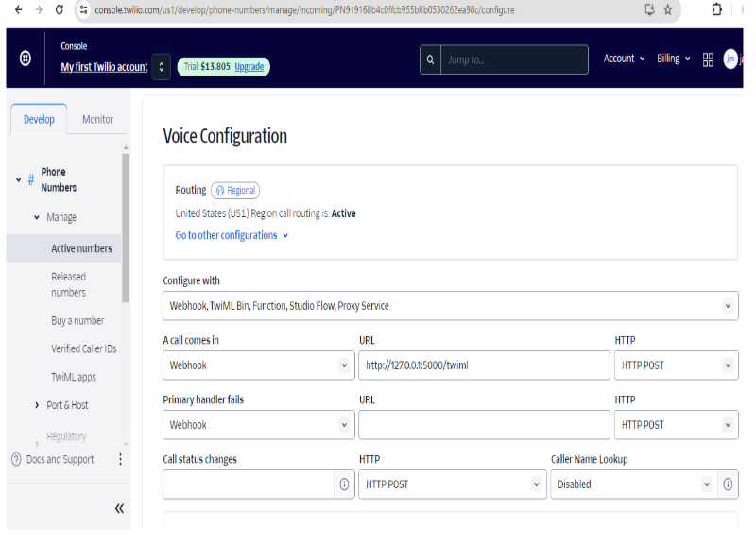Open A call comes in Webhook dropdown
Viewport: 756px width, 543px height.
(x=258, y=365)
